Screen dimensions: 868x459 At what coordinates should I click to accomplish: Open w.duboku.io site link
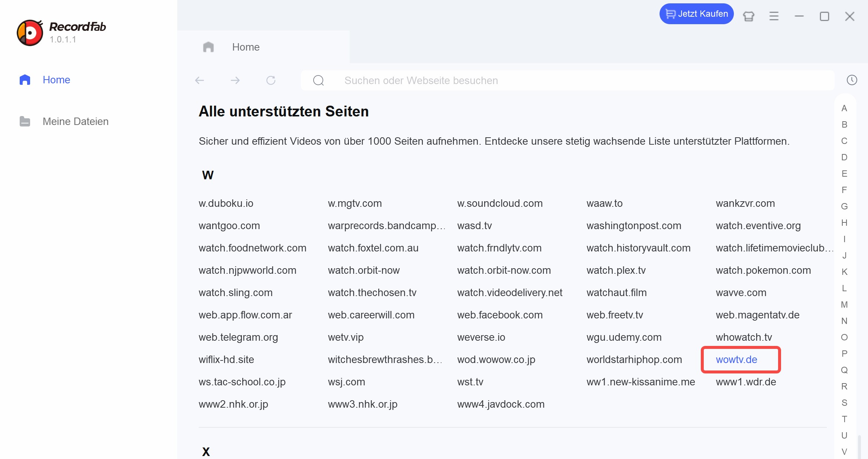(226, 203)
